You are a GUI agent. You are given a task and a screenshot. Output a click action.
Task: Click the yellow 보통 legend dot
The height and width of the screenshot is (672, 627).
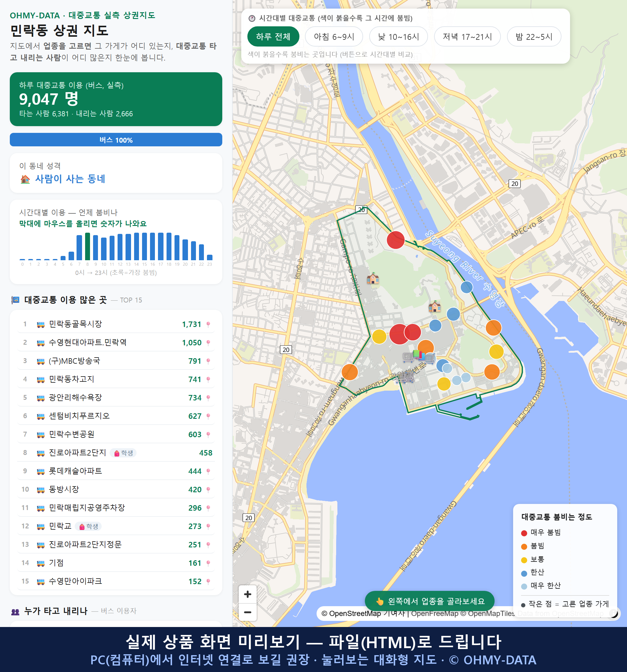524,560
